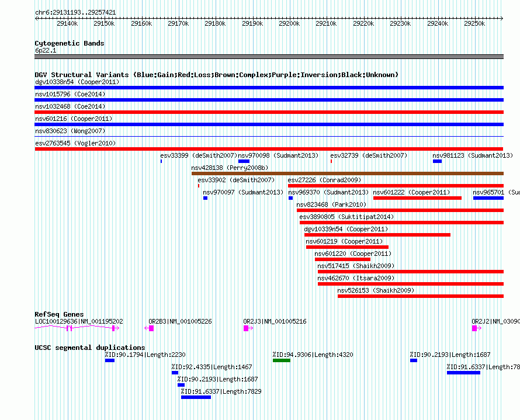520x420 pixels.
Task: Click the chr6:29131193..29257421 coordinate label
Action: (75, 13)
